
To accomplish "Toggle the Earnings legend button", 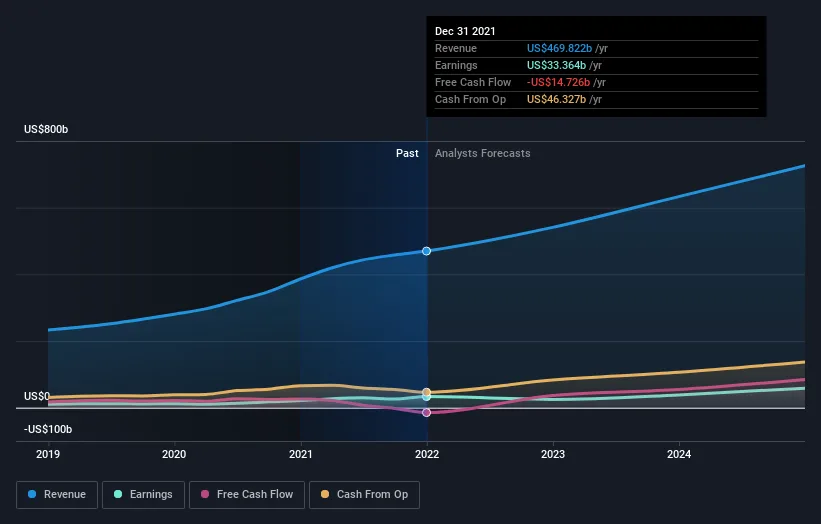I will (x=143, y=495).
